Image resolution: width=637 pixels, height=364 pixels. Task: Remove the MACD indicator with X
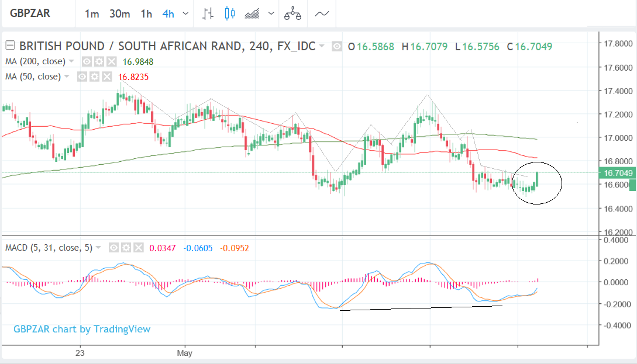pos(138,248)
